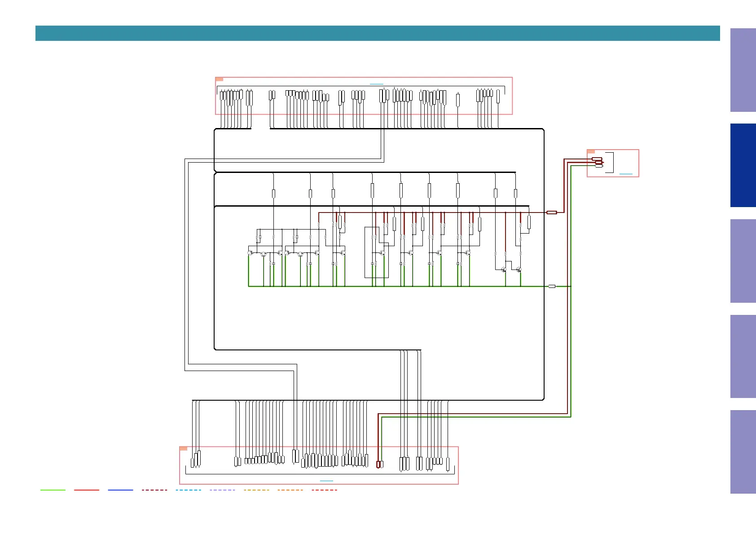This screenshot has width=756, height=535.
Task: Open the bottommost purple side tab
Action: [743, 452]
